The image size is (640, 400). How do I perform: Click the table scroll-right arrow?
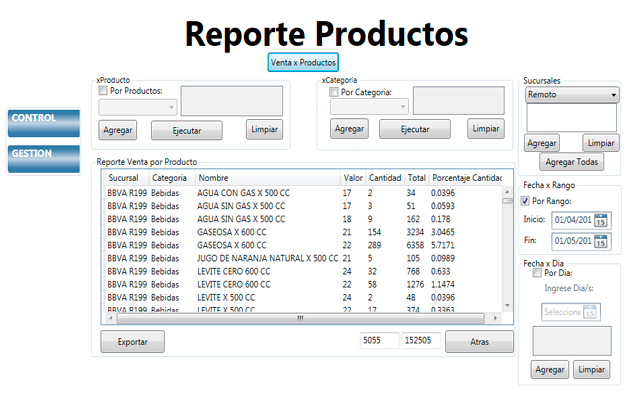tap(496, 318)
